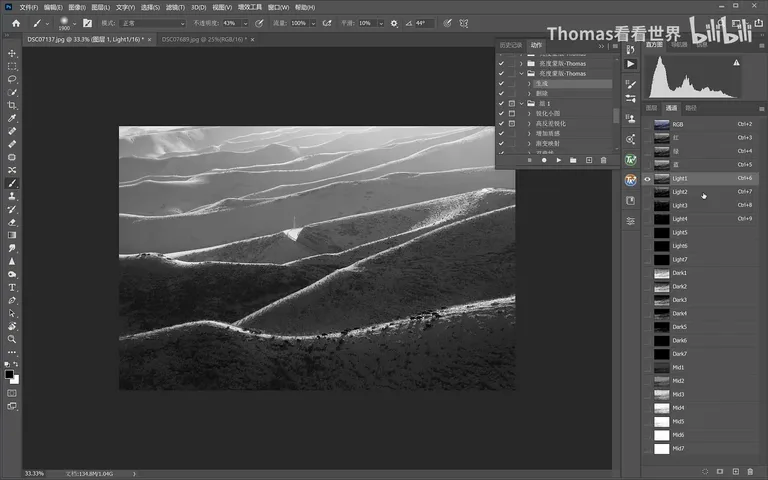The width and height of the screenshot is (768, 480).
Task: Show the Light2 channel visibility box
Action: tap(647, 192)
